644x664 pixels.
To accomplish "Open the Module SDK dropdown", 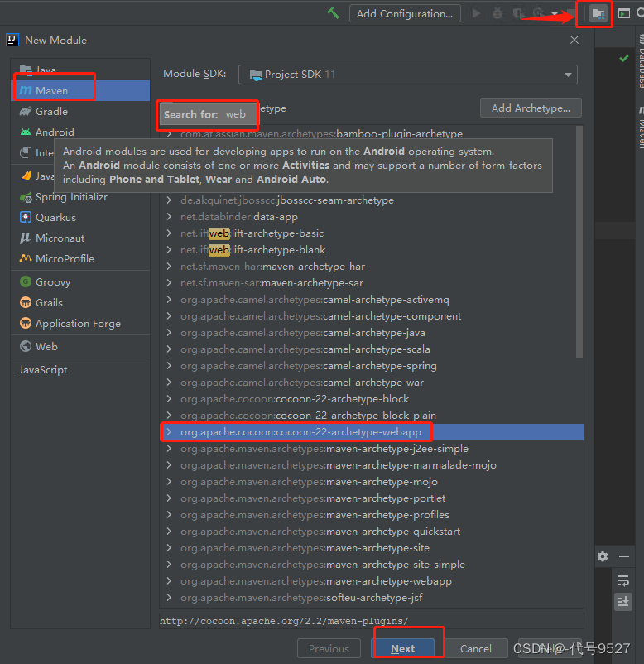I will pos(408,75).
